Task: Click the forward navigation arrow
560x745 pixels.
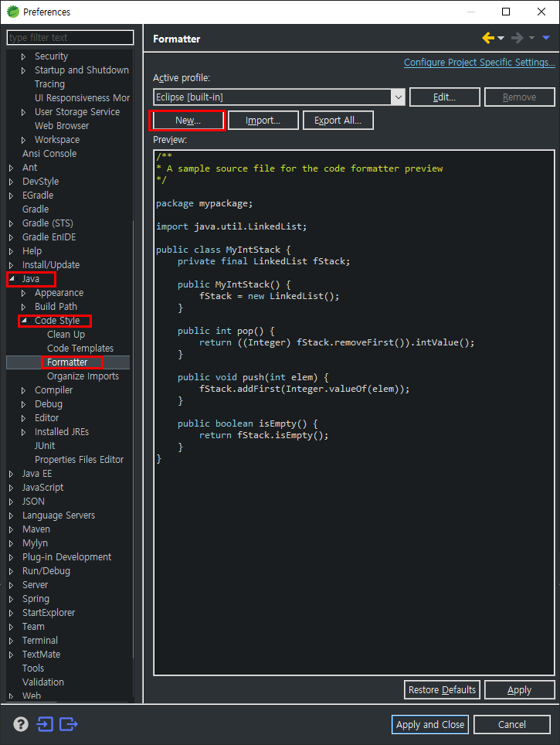Action: (517, 38)
